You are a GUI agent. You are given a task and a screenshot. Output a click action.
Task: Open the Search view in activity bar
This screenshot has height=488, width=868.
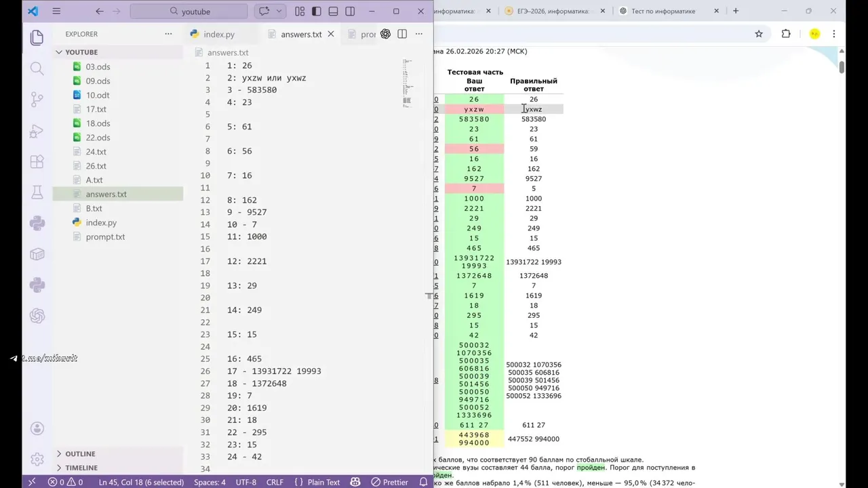point(37,68)
